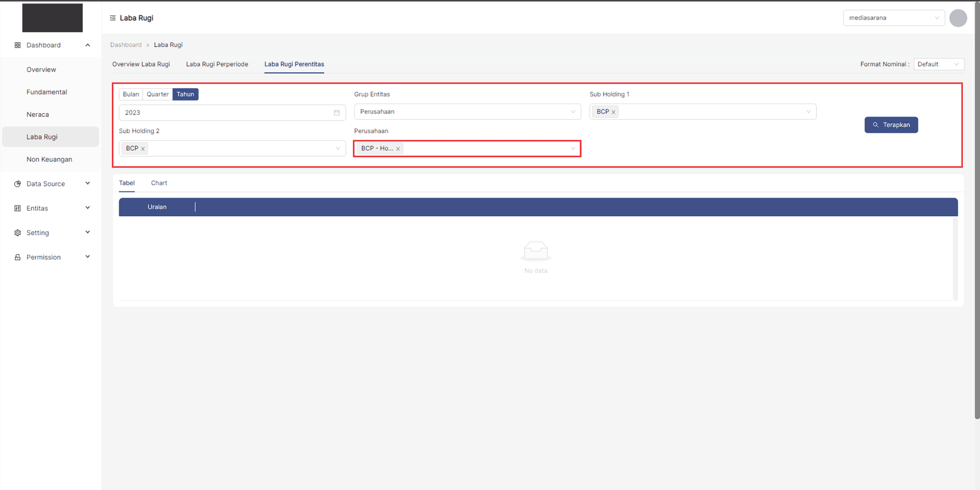The image size is (980, 490).
Task: Click the user avatar circle
Action: point(957,18)
